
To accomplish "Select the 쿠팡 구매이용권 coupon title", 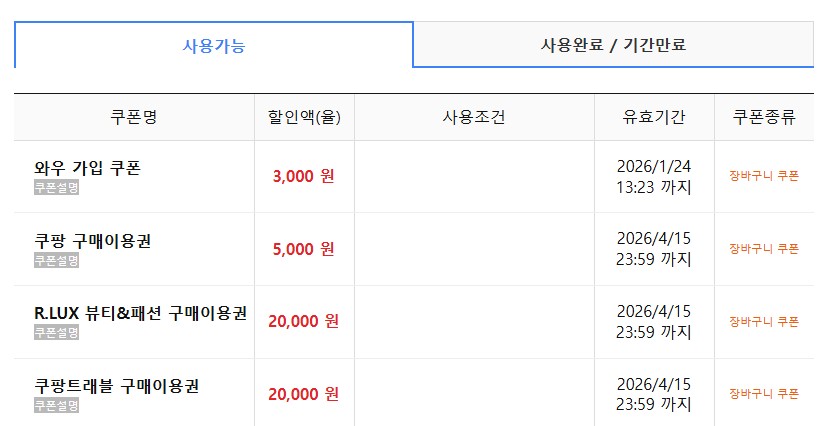I will 93,241.
